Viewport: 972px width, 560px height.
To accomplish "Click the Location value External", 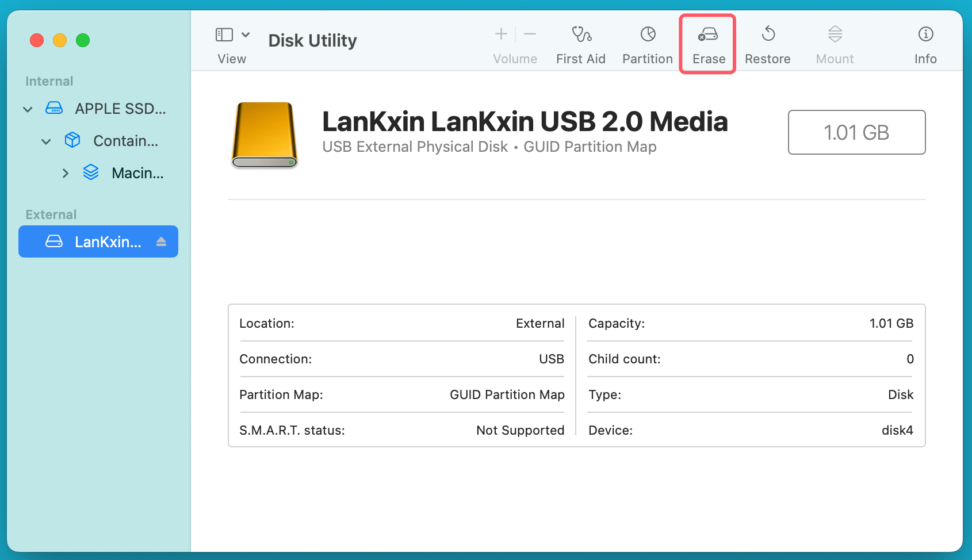I will coord(540,323).
